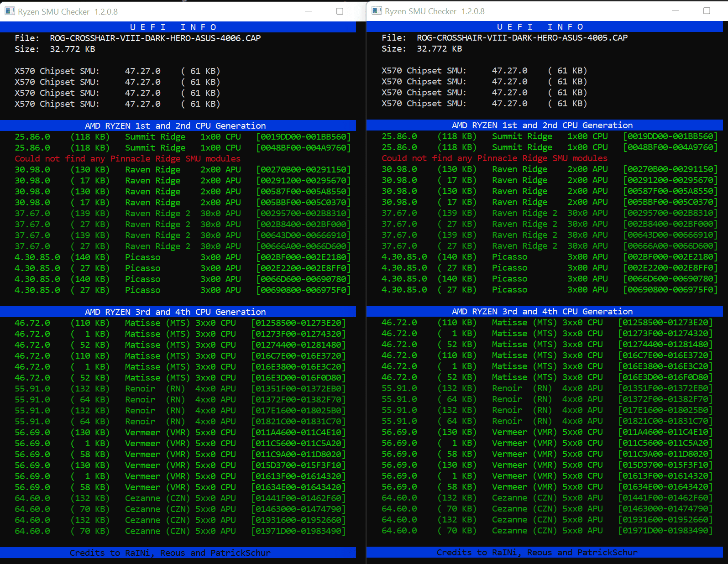Click address [00643D00-00666910] in the 4006 window
The height and width of the screenshot is (564, 728).
pos(304,235)
